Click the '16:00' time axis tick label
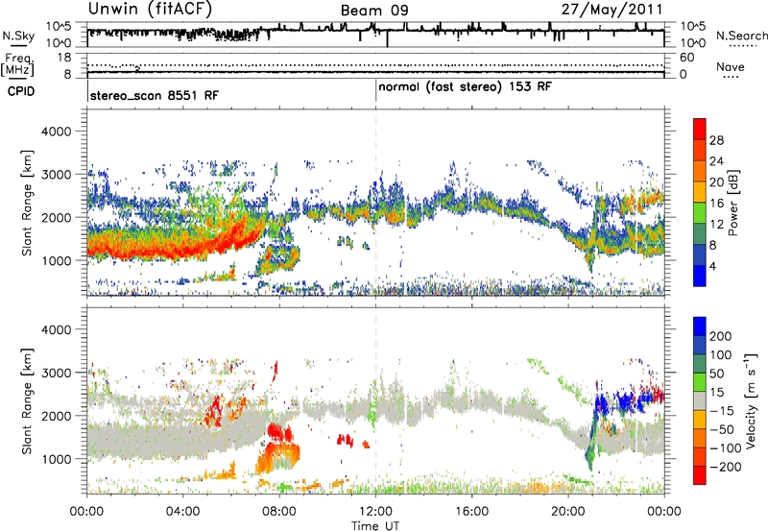Screen dimensions: 768x532 pyautogui.click(x=471, y=512)
